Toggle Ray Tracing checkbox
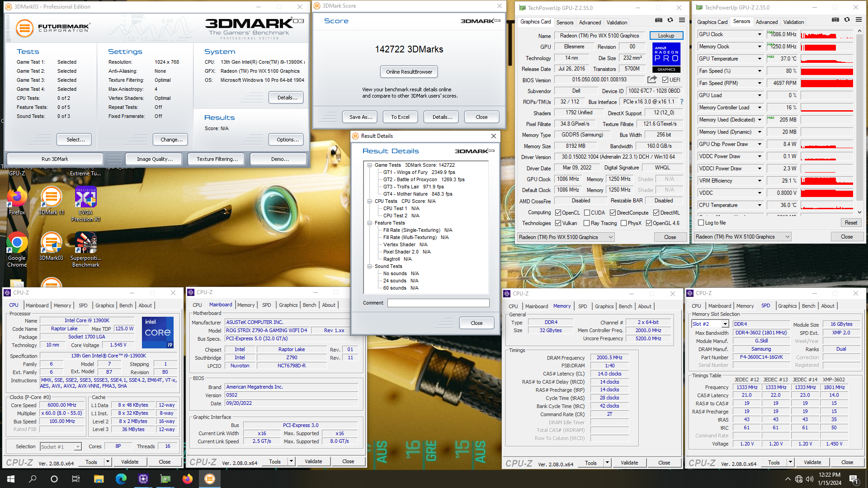The image size is (868, 488). (x=586, y=223)
